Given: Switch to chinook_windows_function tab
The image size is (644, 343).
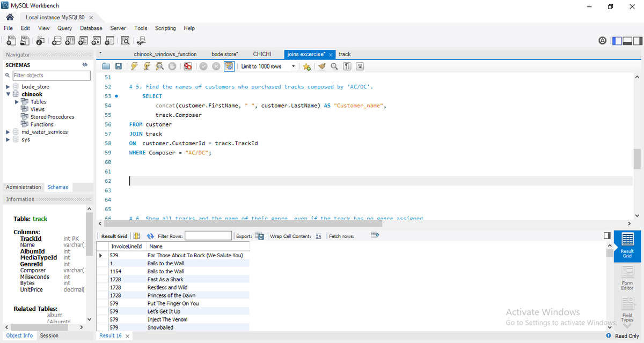Looking at the screenshot, I should tap(165, 54).
